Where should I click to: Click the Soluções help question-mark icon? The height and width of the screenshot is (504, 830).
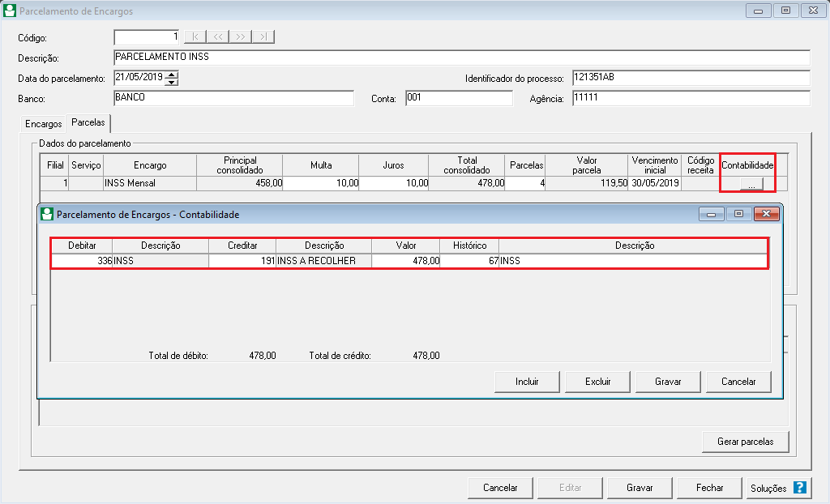tap(800, 488)
